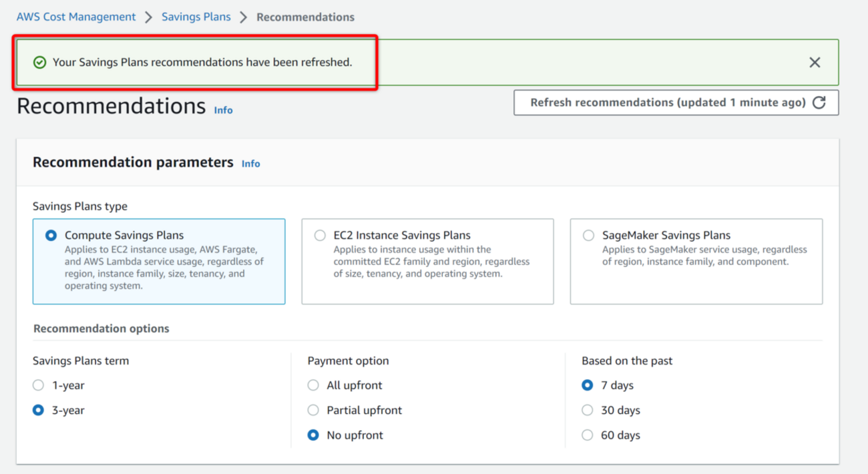Screen dimensions: 868x474
Task: Dismiss the refreshed recommendations success banner
Action: click(815, 62)
